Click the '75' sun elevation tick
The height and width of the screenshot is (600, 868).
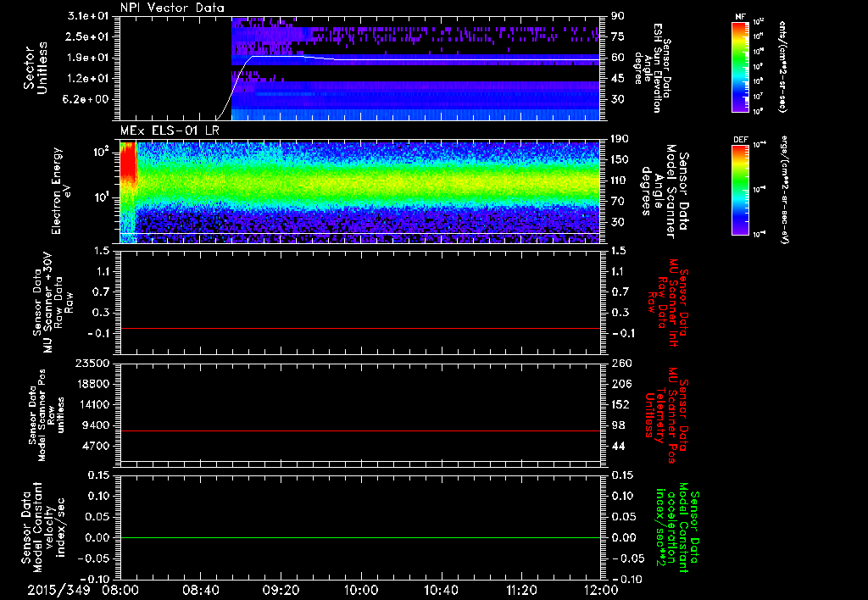pos(618,36)
